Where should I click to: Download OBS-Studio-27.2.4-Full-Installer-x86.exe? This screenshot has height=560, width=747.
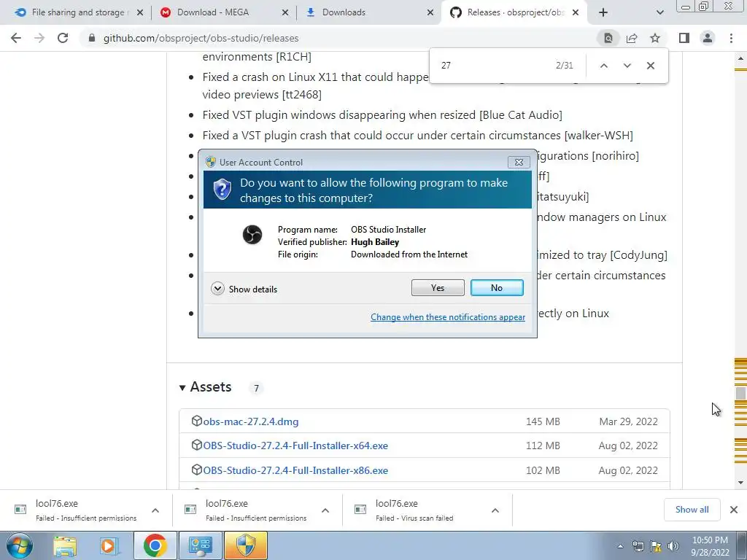[x=295, y=470]
